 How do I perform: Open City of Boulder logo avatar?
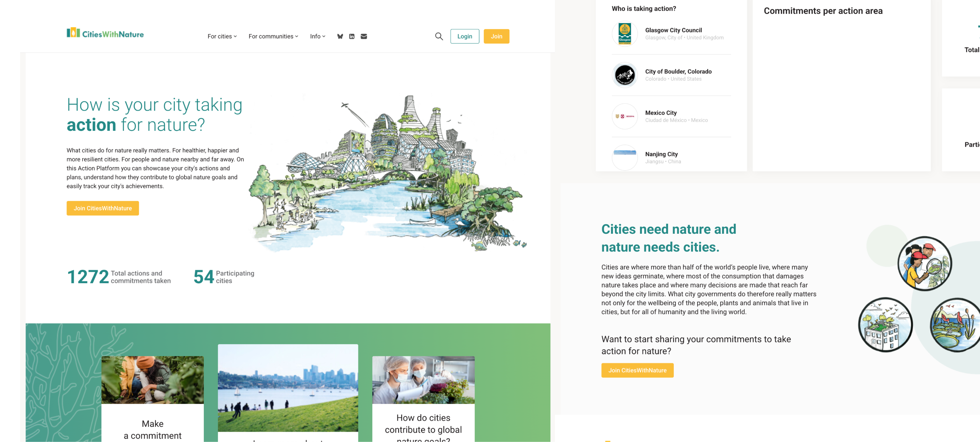(625, 75)
